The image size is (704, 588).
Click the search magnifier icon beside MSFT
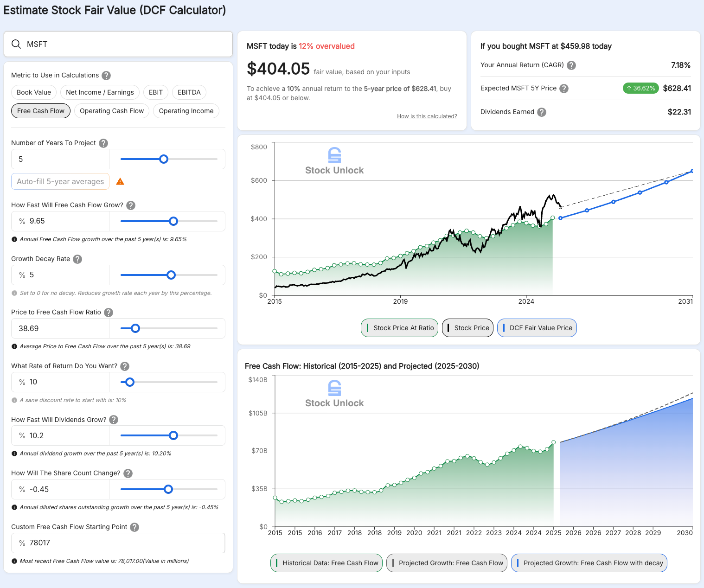point(16,44)
